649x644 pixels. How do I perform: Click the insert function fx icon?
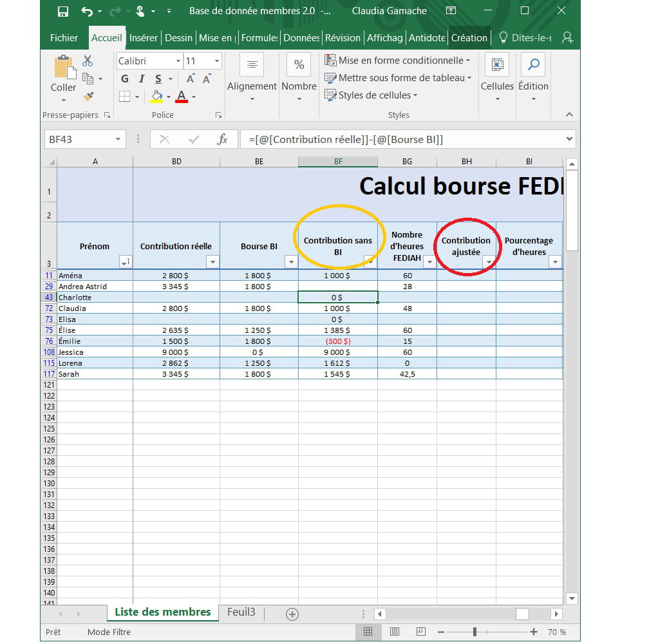click(222, 140)
